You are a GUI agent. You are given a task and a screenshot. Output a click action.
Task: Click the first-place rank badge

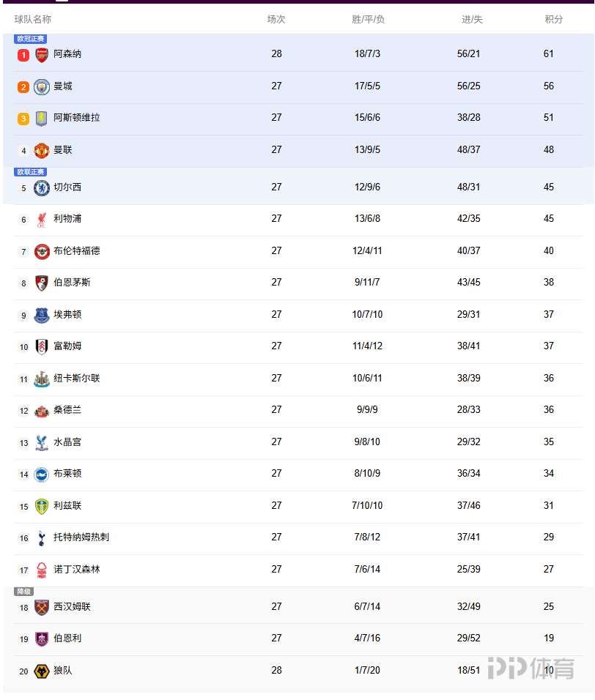coord(23,56)
